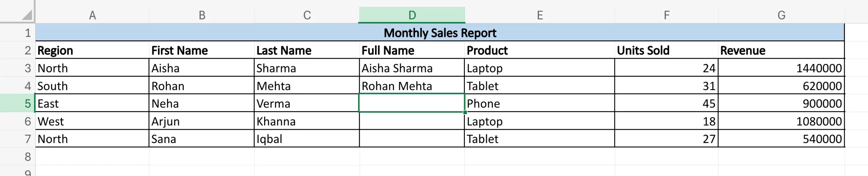Select row 1 header
Screen dimensions: 868x176
click(18, 33)
